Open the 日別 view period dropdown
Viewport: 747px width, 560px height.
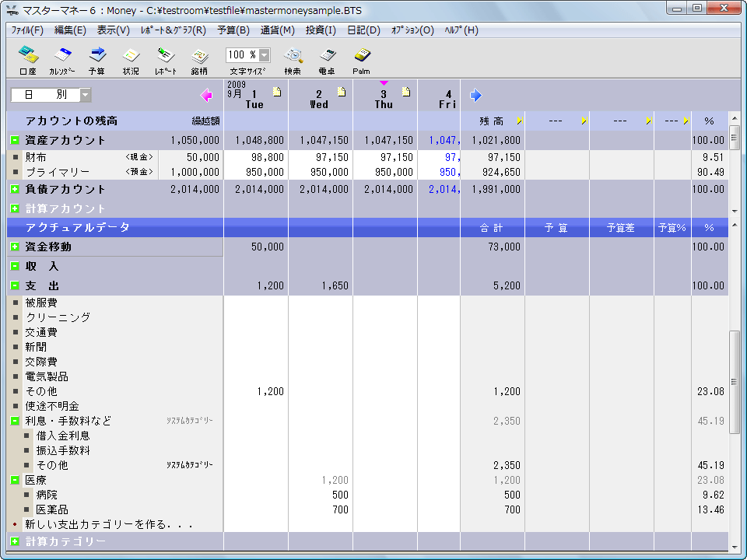86,95
